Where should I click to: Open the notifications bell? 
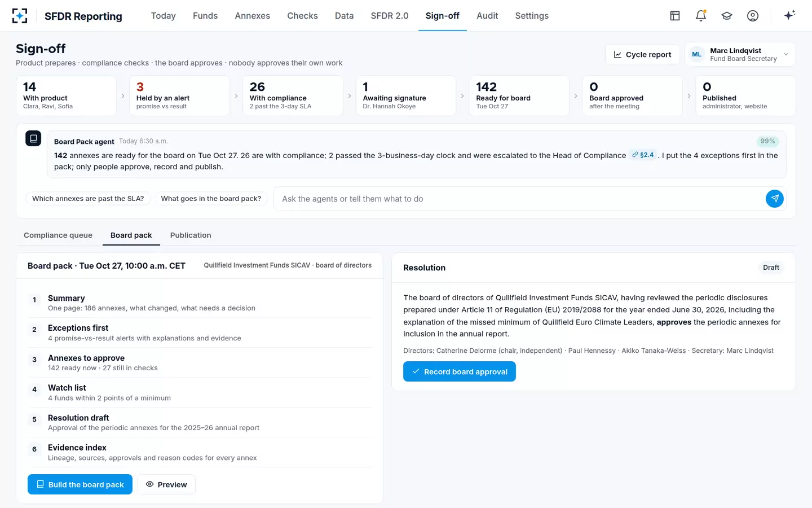(x=701, y=16)
